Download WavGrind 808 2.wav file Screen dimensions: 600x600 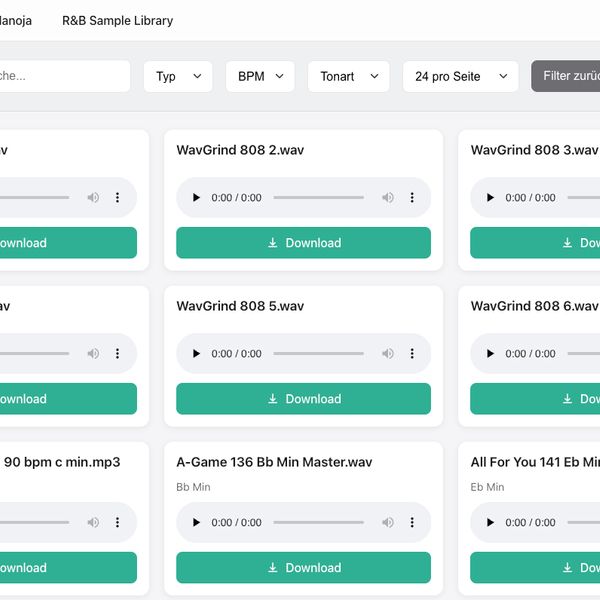[x=303, y=243]
